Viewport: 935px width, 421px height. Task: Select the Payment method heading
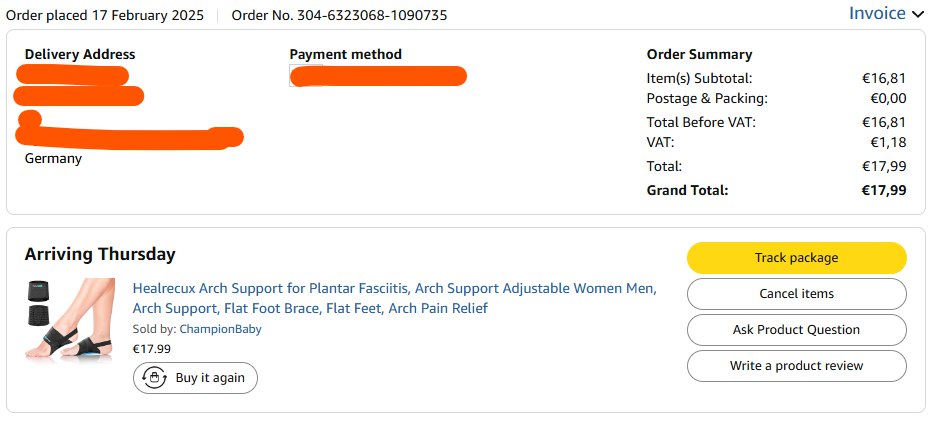(x=346, y=54)
